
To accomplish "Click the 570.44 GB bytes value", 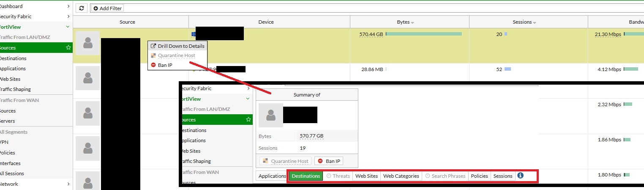I will click(371, 34).
